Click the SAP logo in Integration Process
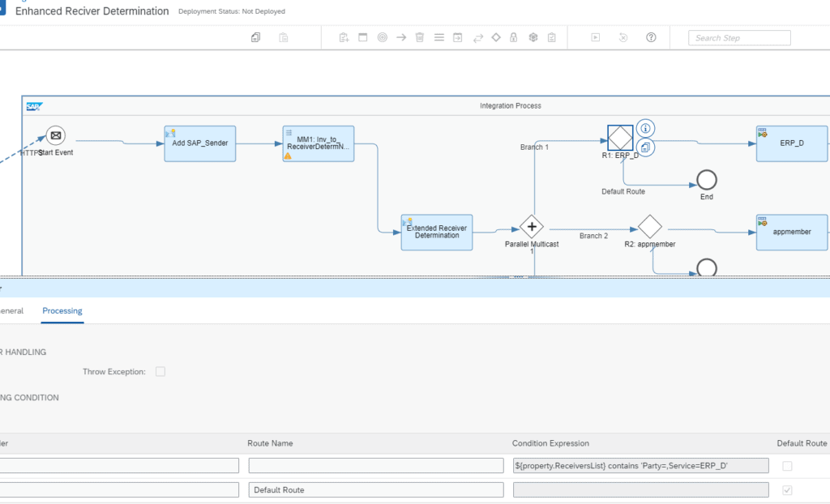The height and width of the screenshot is (504, 830). coord(34,106)
